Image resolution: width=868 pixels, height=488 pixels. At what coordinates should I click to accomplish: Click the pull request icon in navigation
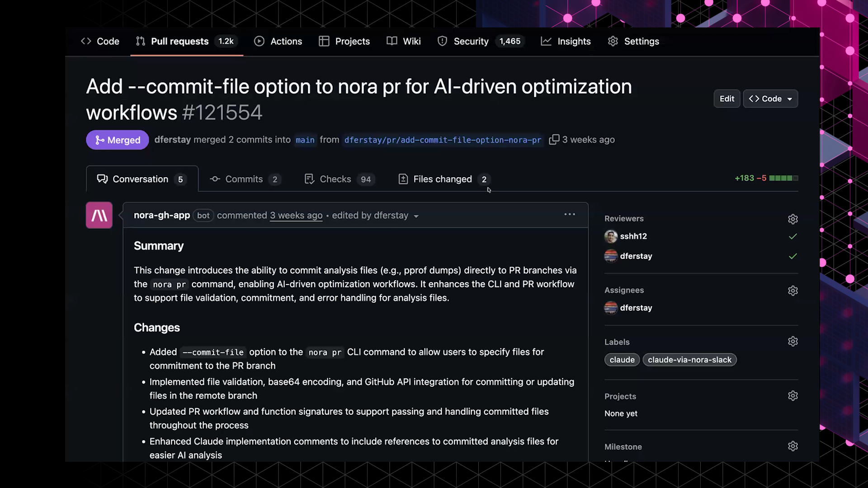(x=141, y=41)
